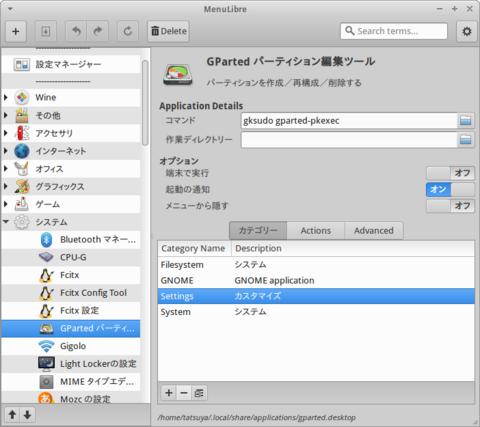Select the Gigolo launcher
The image size is (480, 427).
coord(71,346)
